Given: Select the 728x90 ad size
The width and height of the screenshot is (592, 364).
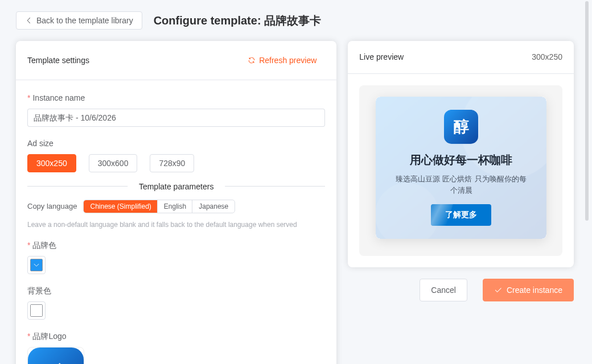Looking at the screenshot, I should coord(172,163).
